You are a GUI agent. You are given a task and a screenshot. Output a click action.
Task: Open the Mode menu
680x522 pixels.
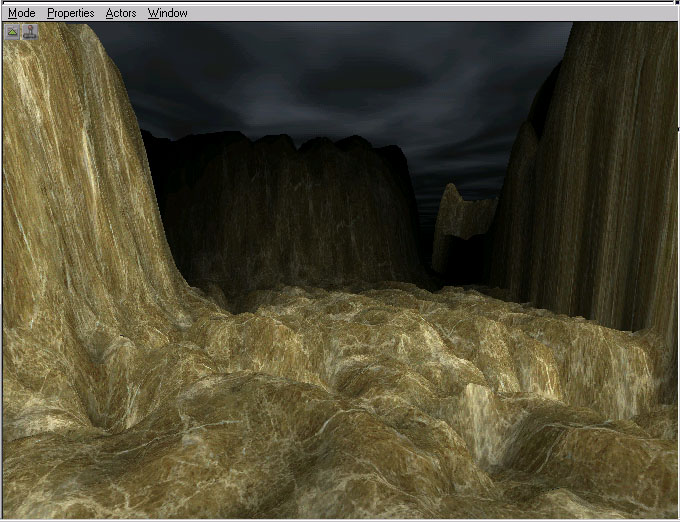point(21,13)
